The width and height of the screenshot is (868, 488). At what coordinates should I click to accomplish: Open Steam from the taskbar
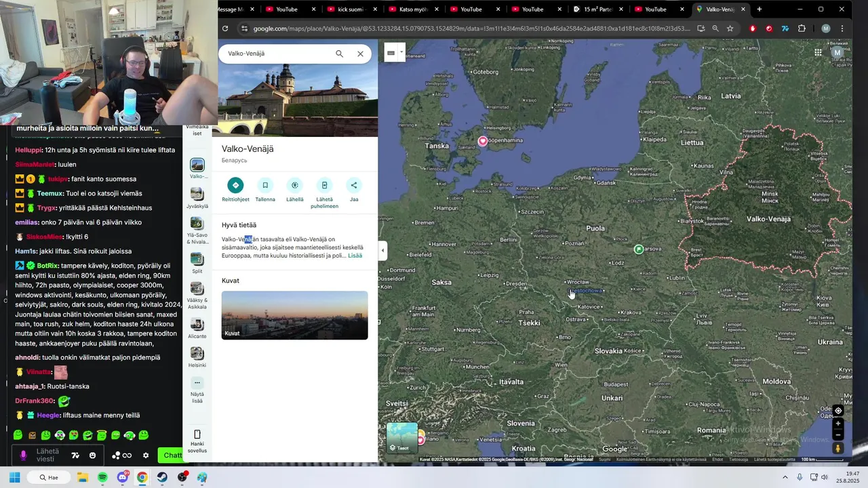[x=162, y=477]
